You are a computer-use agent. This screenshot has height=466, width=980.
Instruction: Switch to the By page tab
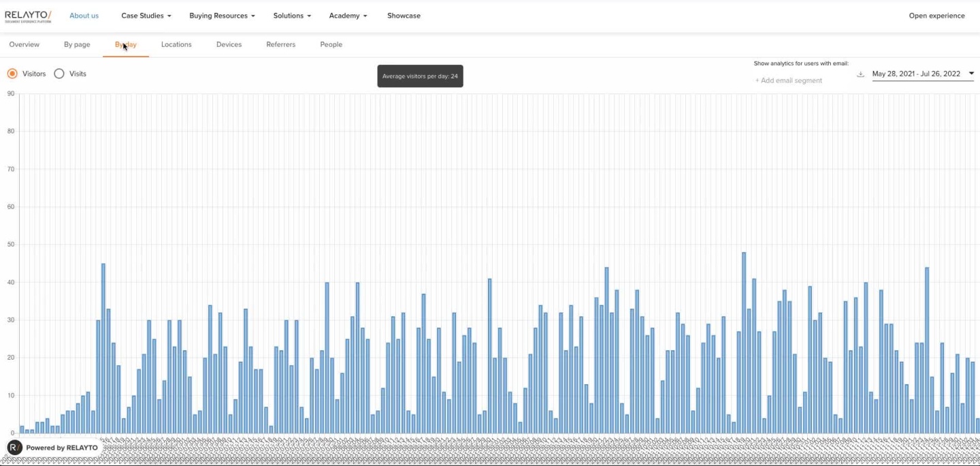coord(77,44)
